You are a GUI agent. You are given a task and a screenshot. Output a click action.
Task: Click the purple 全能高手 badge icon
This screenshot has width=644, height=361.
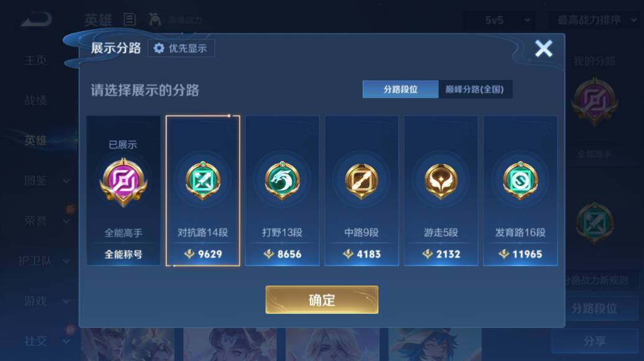123,182
